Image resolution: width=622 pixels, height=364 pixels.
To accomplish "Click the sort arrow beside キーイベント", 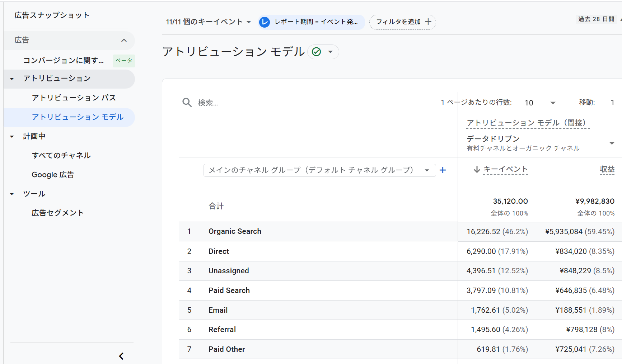I will tap(477, 169).
